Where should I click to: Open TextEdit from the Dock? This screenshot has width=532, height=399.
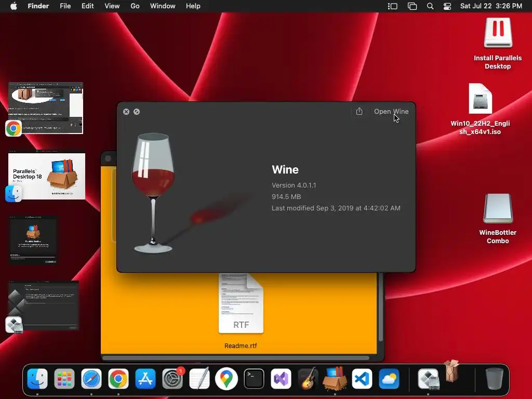tap(199, 379)
